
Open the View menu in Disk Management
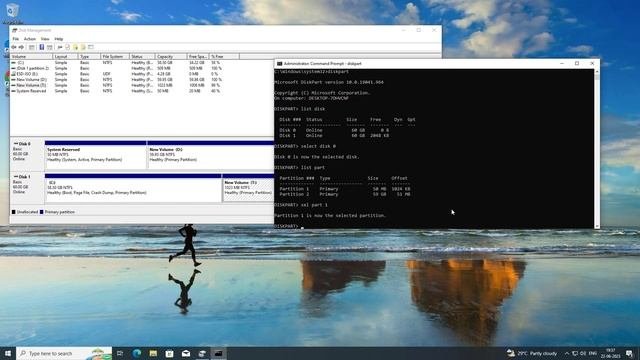[45, 39]
